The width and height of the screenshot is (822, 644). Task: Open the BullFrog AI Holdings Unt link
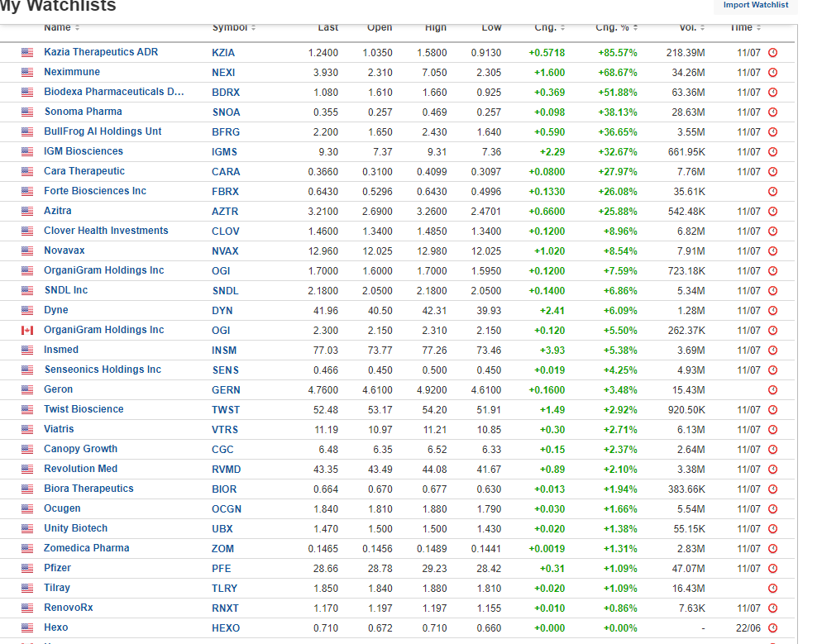point(103,131)
